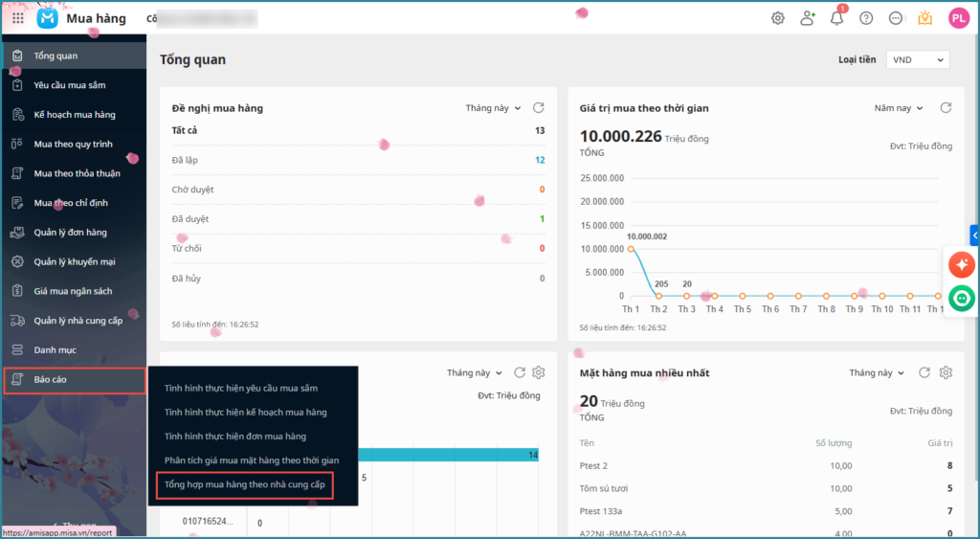Click the Đã lập count 12
Viewport: 980px width, 539px height.
pos(540,160)
